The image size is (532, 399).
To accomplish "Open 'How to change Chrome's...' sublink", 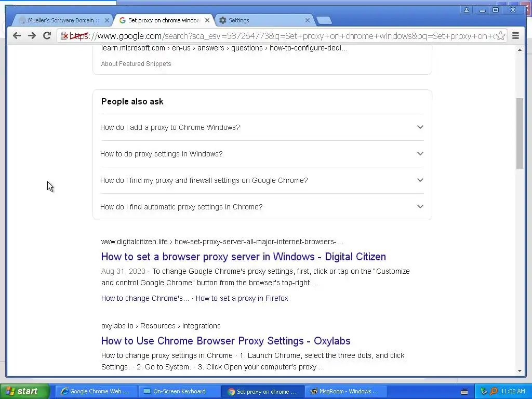I will tap(145, 298).
